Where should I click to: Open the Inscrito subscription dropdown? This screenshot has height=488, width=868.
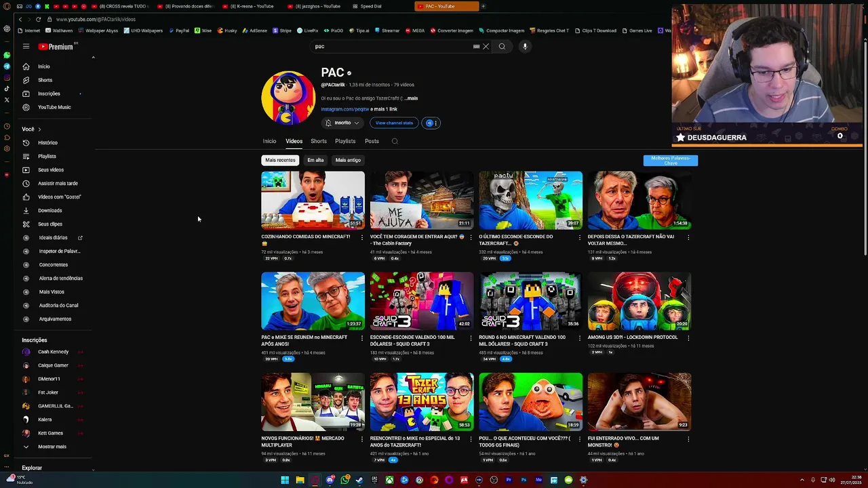point(342,123)
